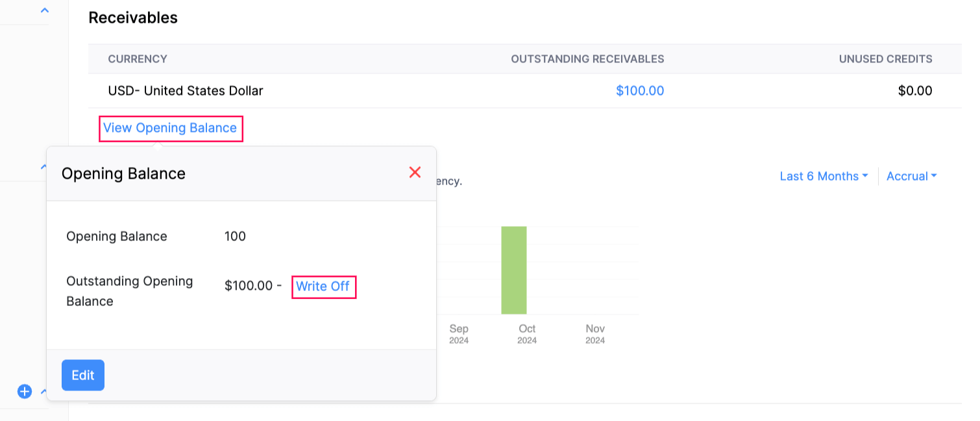
Task: Select the Outstanding Receivables column header
Action: click(587, 59)
